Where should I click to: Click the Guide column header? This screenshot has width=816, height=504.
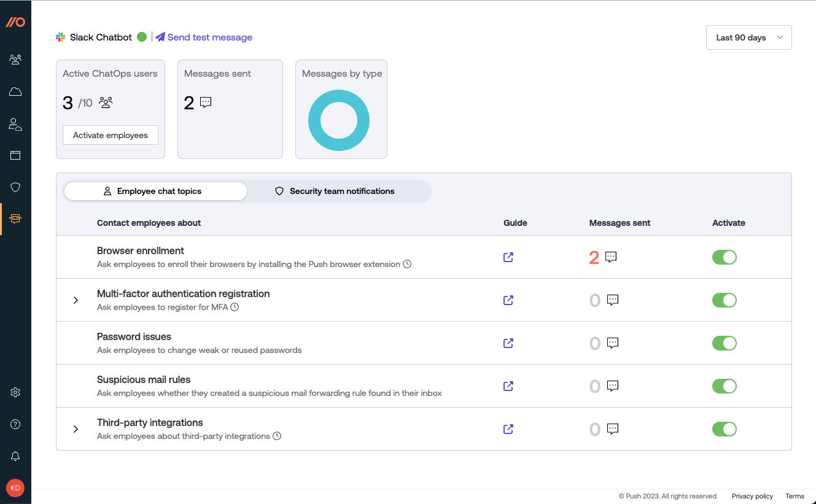point(515,223)
